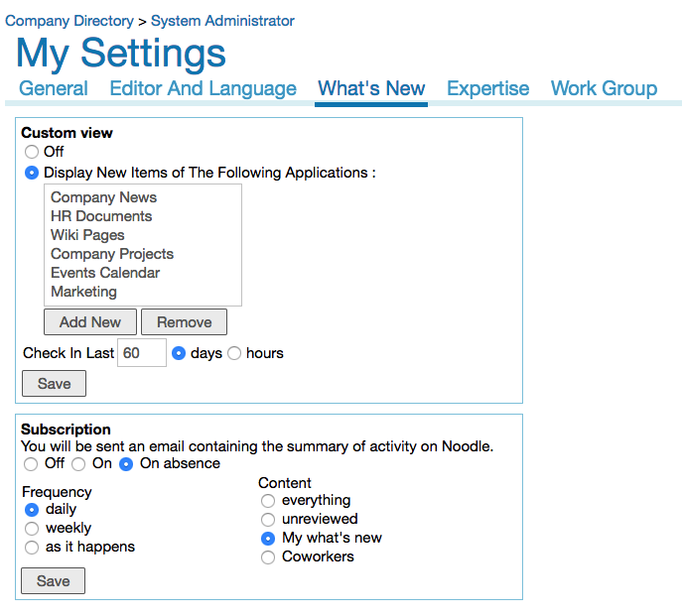This screenshot has height=616, width=682.
Task: Select weekly frequency
Action: point(32,529)
